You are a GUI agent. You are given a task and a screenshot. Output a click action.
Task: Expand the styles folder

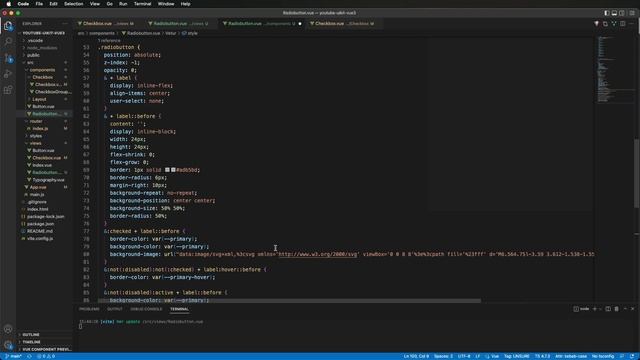coord(36,136)
